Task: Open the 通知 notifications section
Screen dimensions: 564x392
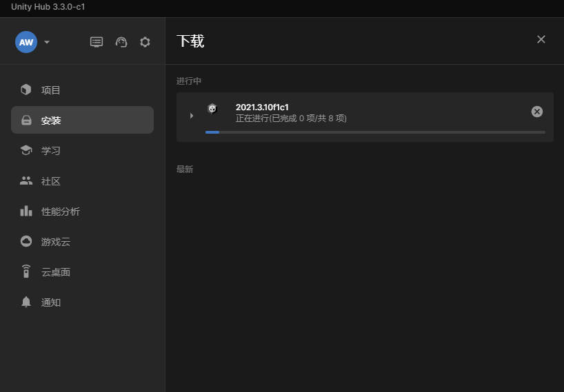Action: coord(82,302)
